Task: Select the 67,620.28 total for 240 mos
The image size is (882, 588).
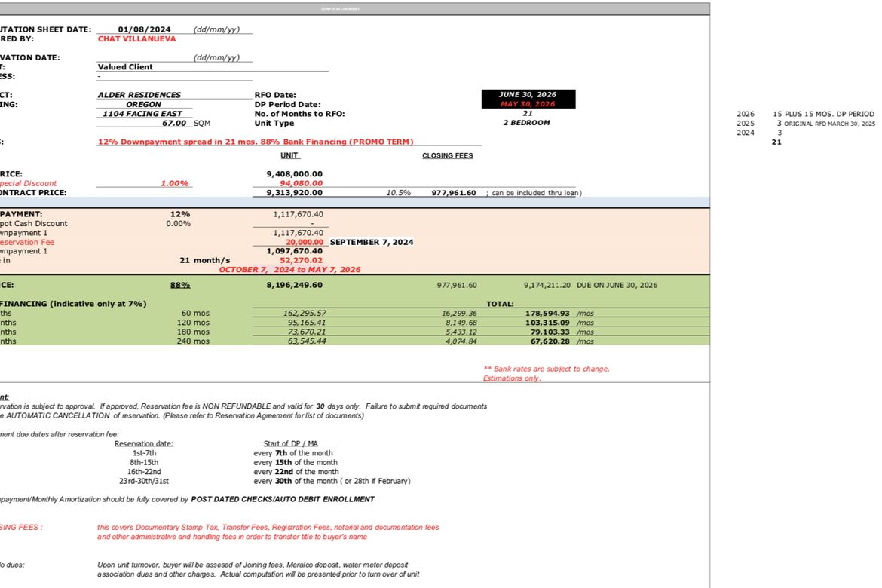Action: 550,341
